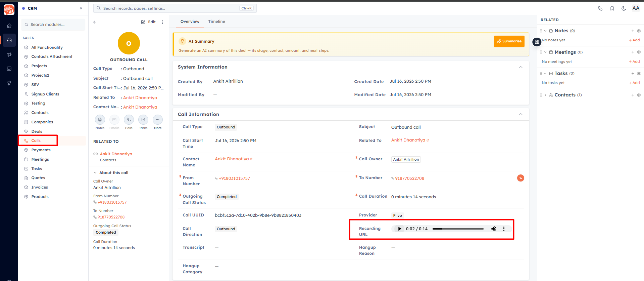Image resolution: width=644 pixels, height=281 pixels.
Task: Add a task via Tasks Add link
Action: [634, 83]
